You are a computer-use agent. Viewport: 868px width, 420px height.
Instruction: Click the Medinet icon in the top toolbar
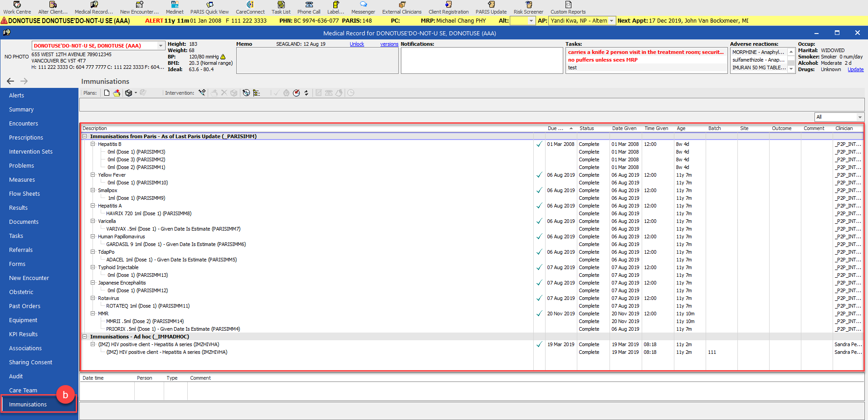click(175, 8)
